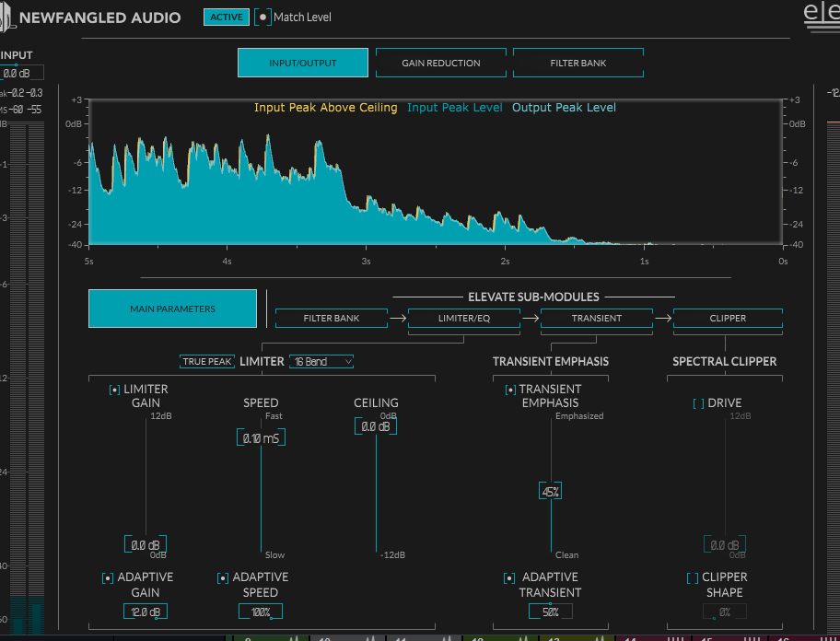Enable the CLIPPER SHAPE option
The image size is (840, 641).
click(693, 578)
